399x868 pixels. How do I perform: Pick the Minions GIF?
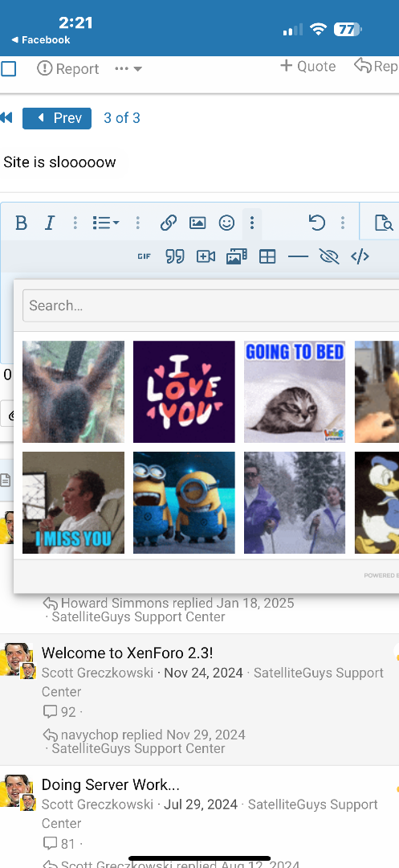point(184,502)
